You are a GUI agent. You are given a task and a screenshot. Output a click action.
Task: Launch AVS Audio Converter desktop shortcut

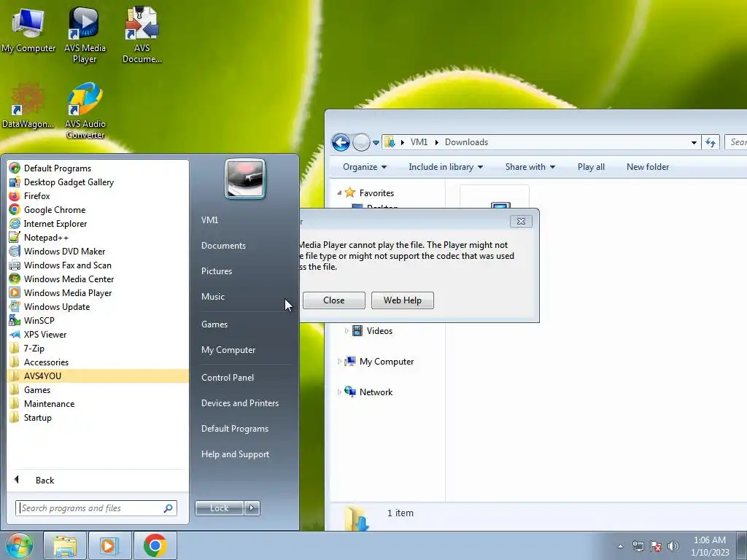click(85, 112)
